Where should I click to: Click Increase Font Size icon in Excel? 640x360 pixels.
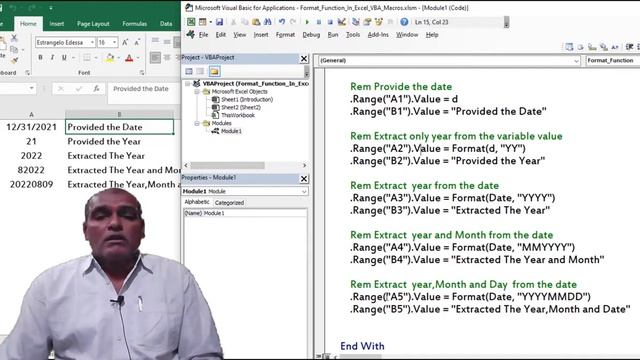tap(125, 42)
